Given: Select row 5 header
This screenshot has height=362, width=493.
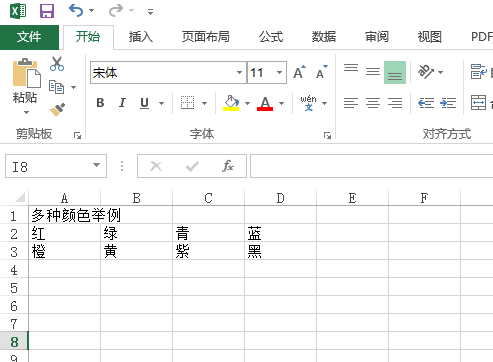Looking at the screenshot, I should 14,288.
